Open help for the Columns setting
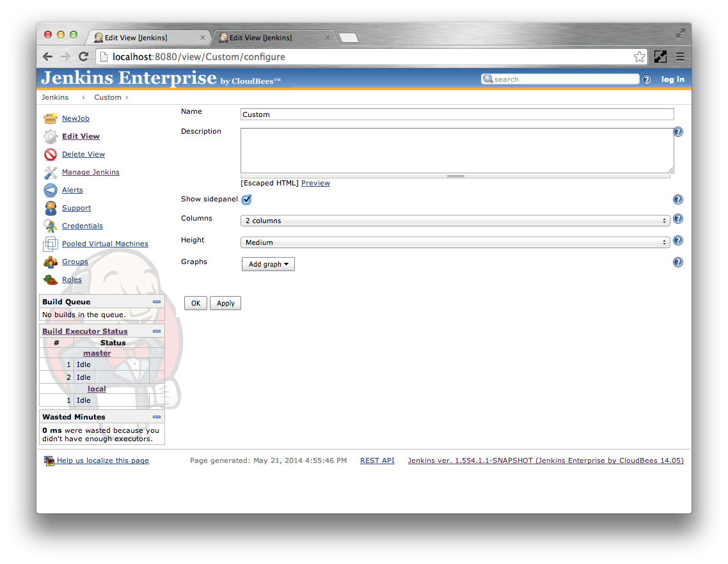Screen dimensions: 728x564 click(x=678, y=219)
